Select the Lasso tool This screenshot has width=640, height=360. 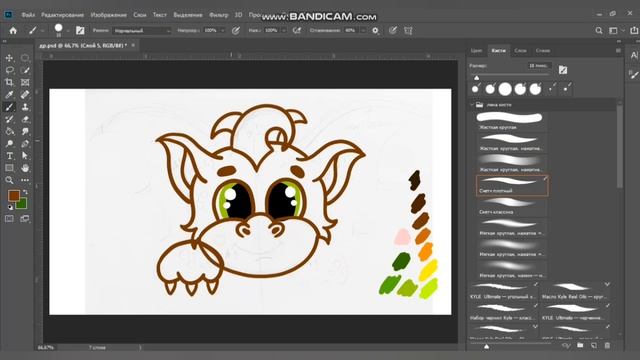9,70
